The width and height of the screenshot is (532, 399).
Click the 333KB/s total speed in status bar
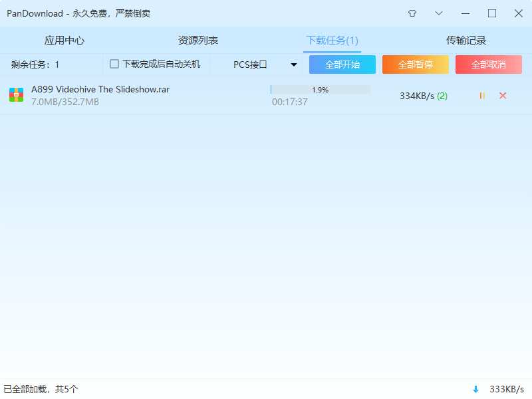(507, 389)
